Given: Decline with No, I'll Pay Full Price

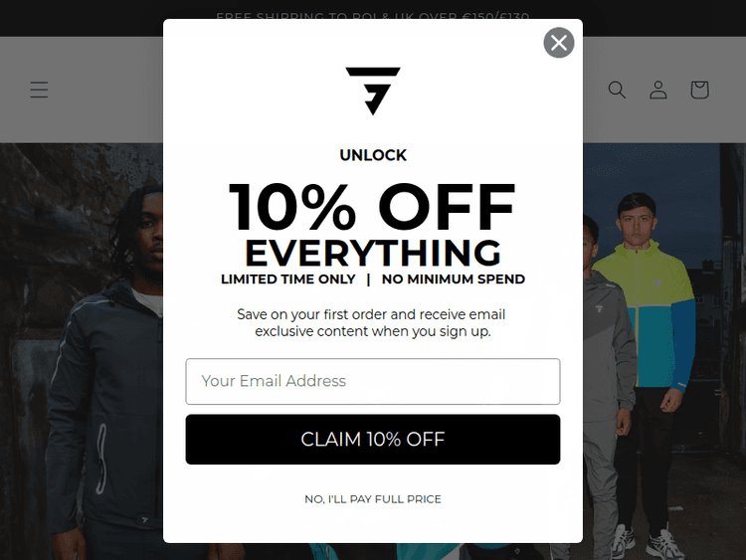Looking at the screenshot, I should (x=373, y=499).
